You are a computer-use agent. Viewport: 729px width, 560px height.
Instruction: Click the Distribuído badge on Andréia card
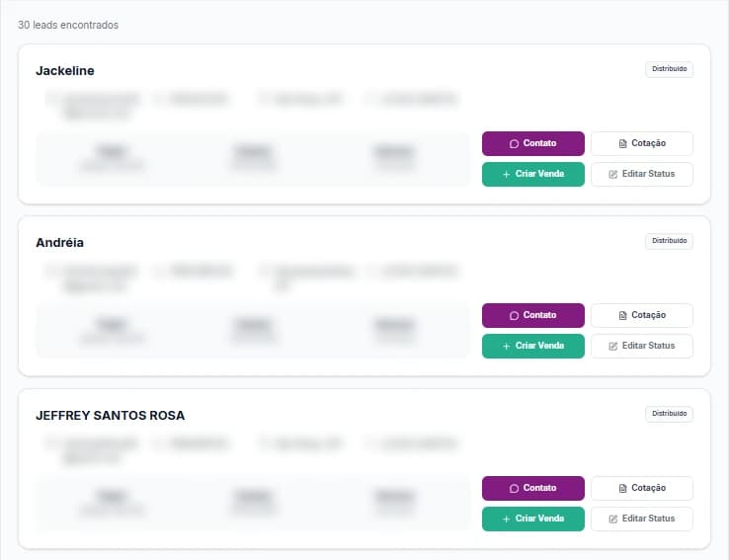click(670, 241)
